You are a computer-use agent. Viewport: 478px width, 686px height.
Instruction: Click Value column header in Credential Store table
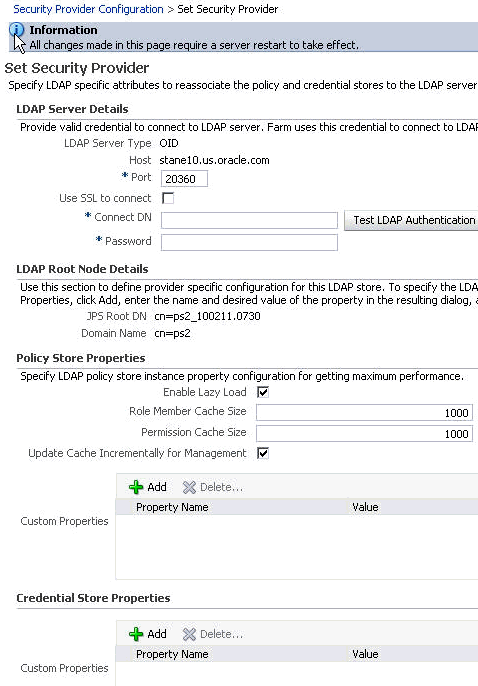[365, 654]
